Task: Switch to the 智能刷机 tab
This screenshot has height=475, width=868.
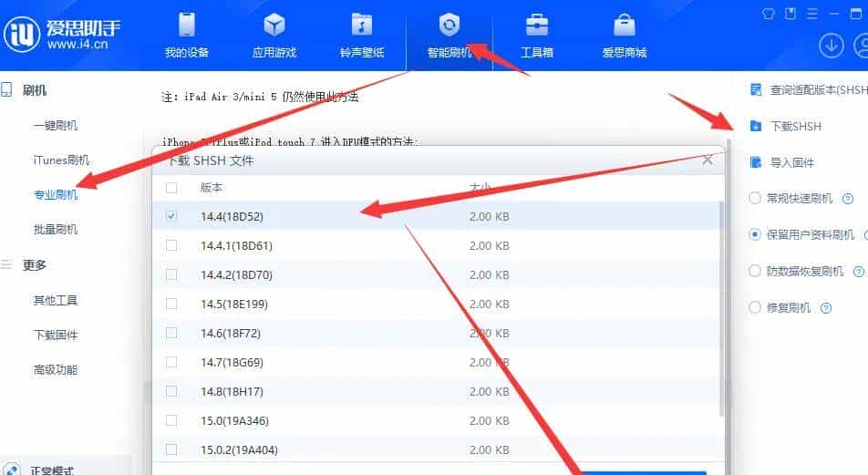Action: tap(449, 35)
